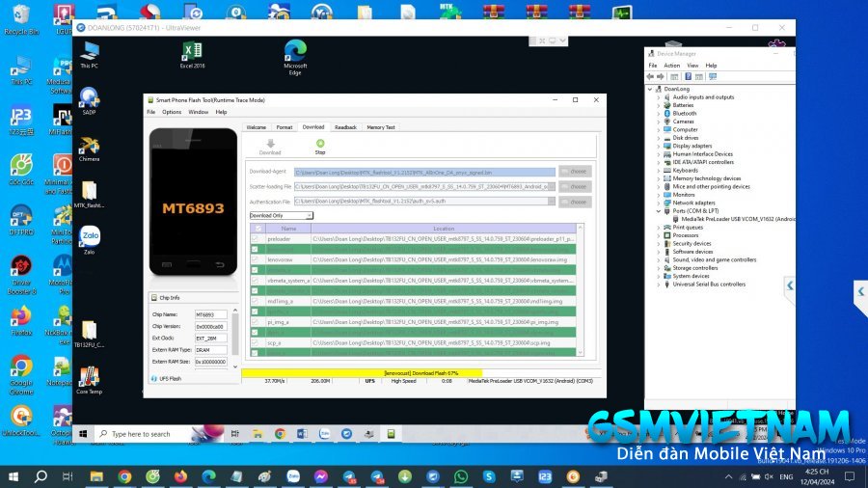Collapse Ports (COM & LPT) node
The image size is (868, 488).
click(x=659, y=211)
